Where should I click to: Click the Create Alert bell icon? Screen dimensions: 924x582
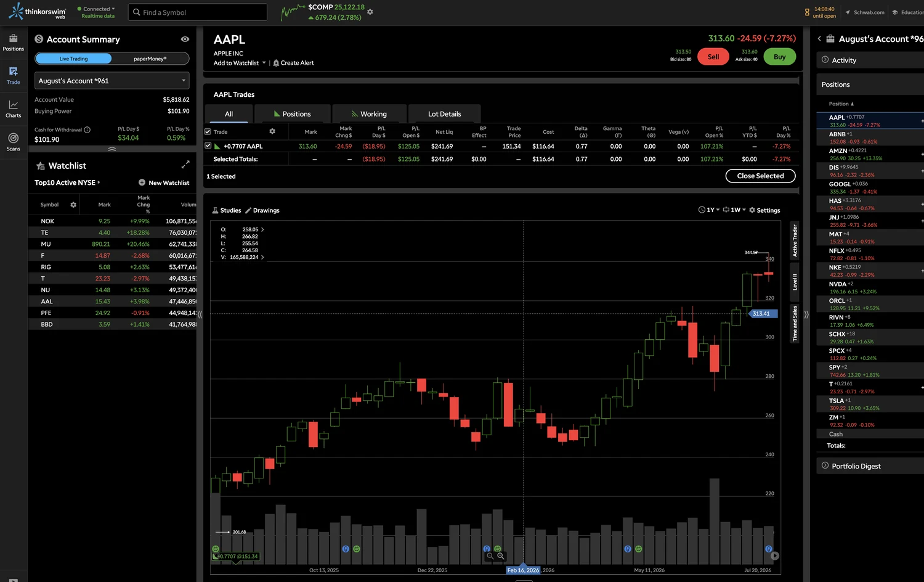tap(276, 63)
